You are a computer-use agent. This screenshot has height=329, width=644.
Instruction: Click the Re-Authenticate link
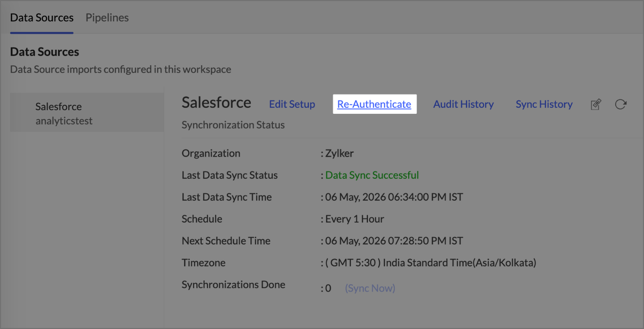(374, 104)
